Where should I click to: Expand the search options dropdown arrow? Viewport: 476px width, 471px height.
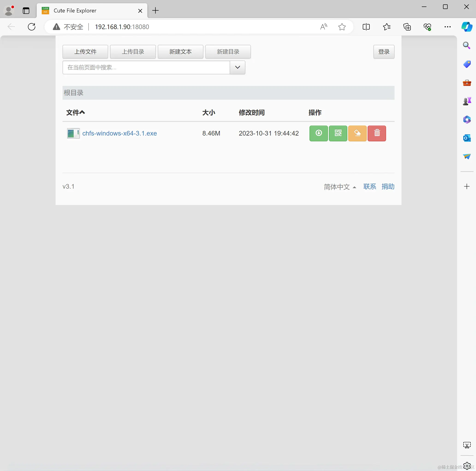click(x=237, y=67)
